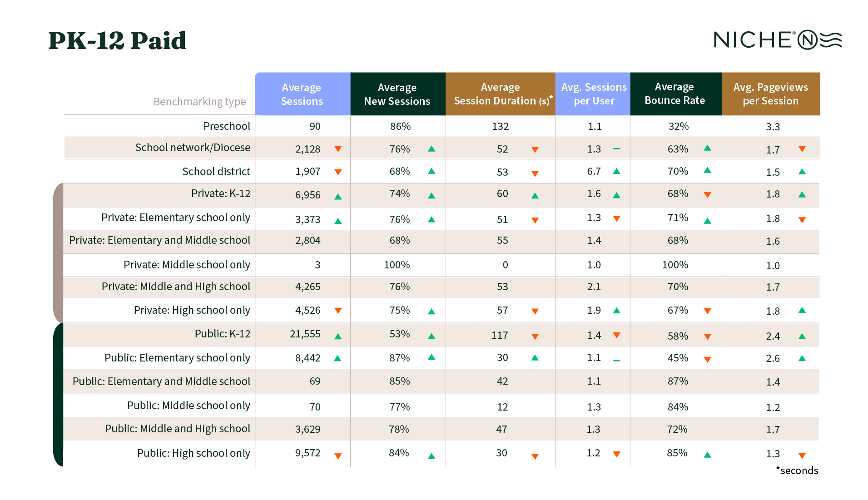This screenshot has height=500, width=868.
Task: Click the down arrow beside Private: K-12 bounce rate 68%
Action: tap(707, 195)
